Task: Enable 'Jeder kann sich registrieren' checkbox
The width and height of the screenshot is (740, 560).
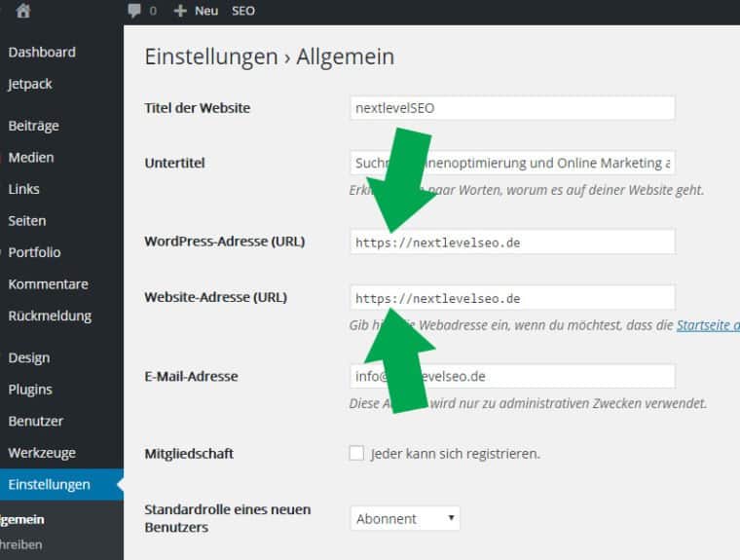Action: point(356,453)
